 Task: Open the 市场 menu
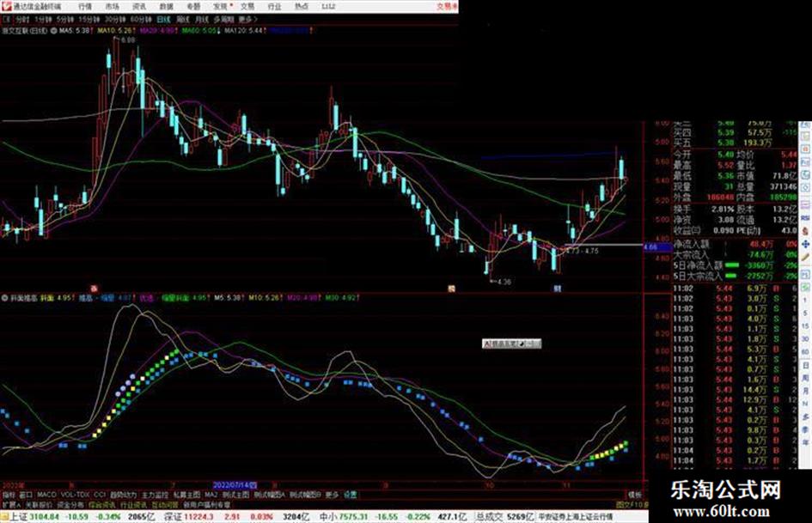click(112, 6)
